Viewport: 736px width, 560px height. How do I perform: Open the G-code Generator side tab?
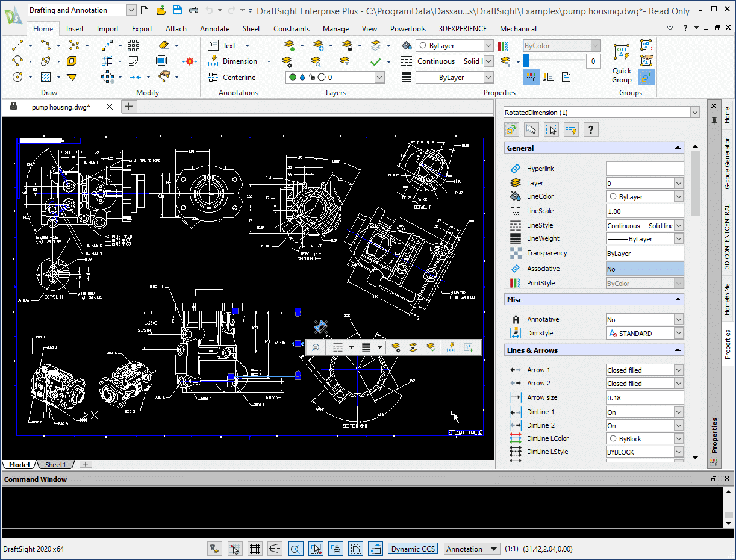coord(728,164)
